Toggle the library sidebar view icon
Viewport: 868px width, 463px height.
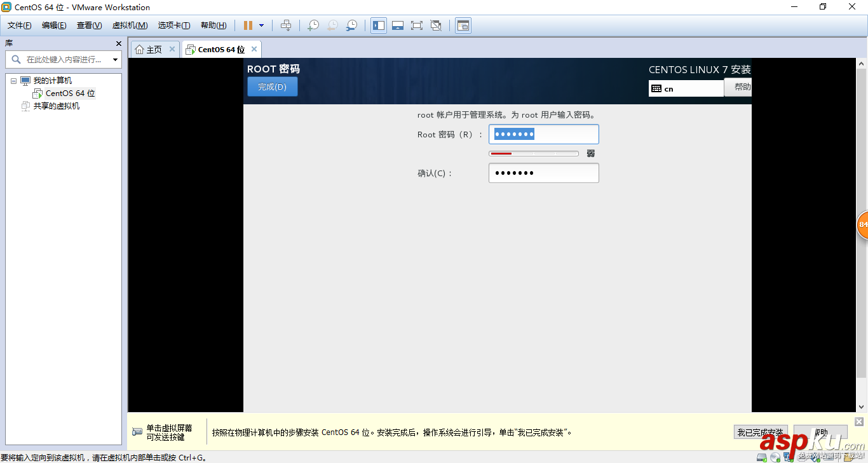(379, 25)
